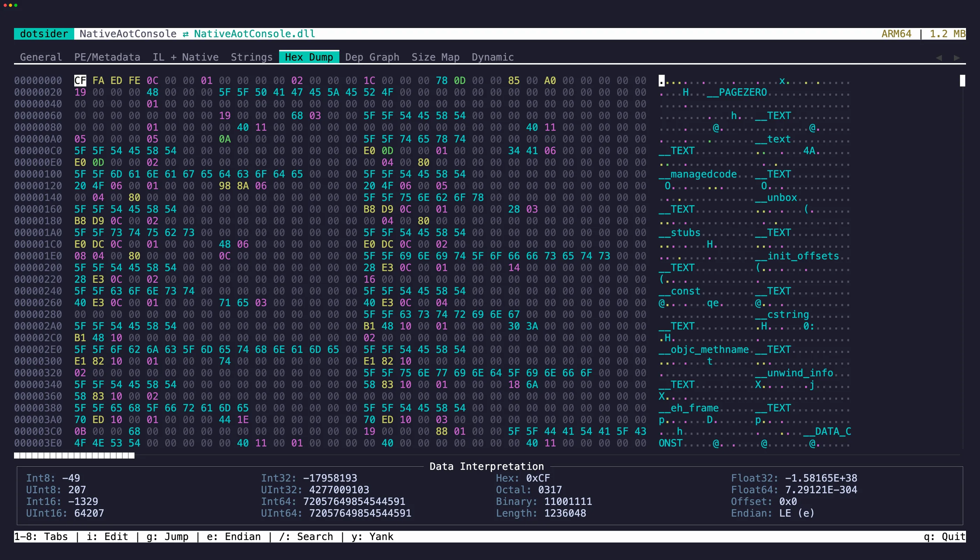Click the vertical scrollbar thumb
This screenshot has height=560, width=980.
click(962, 80)
